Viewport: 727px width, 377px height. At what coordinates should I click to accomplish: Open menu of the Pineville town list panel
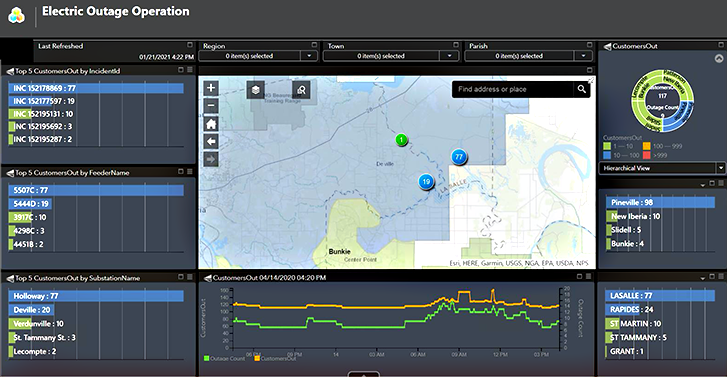(721, 184)
